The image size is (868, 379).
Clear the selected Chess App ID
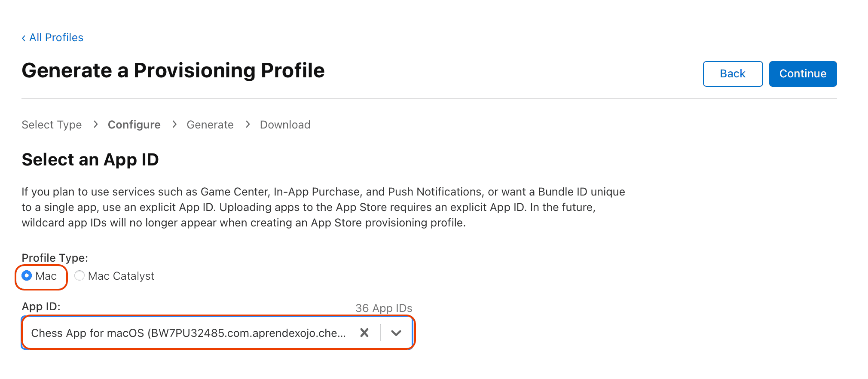(x=364, y=333)
